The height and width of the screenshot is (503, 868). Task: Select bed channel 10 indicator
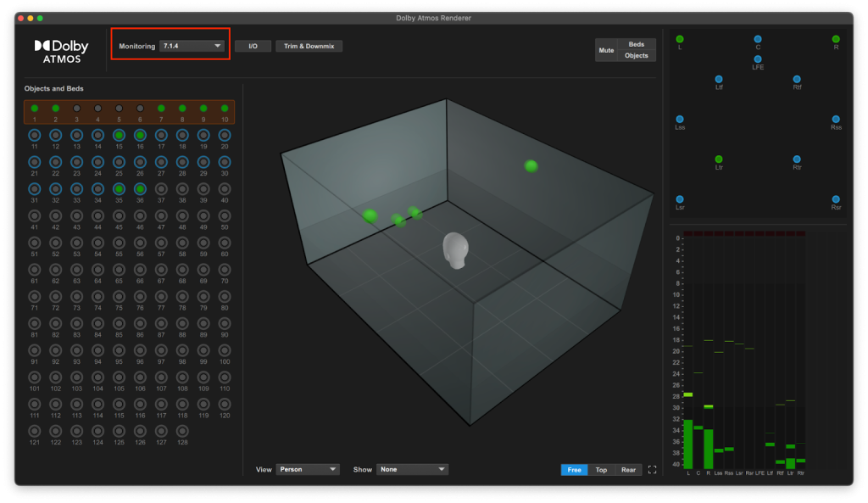[x=224, y=109]
